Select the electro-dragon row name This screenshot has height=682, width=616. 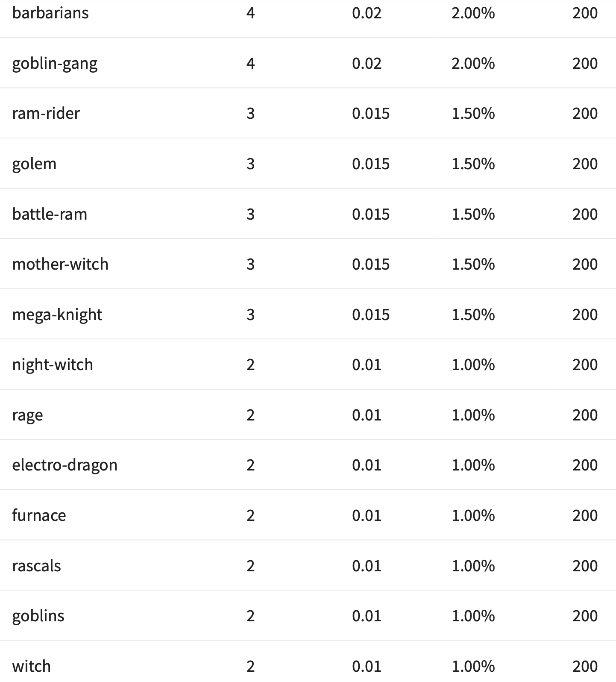[x=65, y=465]
